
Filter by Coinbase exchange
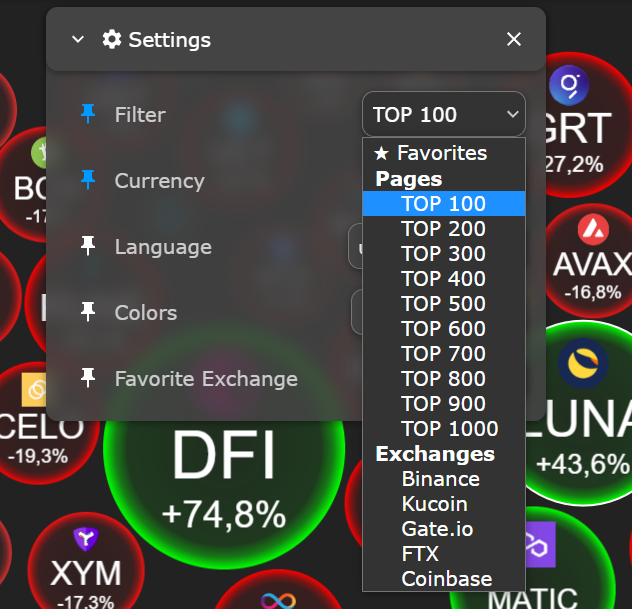[x=444, y=579]
